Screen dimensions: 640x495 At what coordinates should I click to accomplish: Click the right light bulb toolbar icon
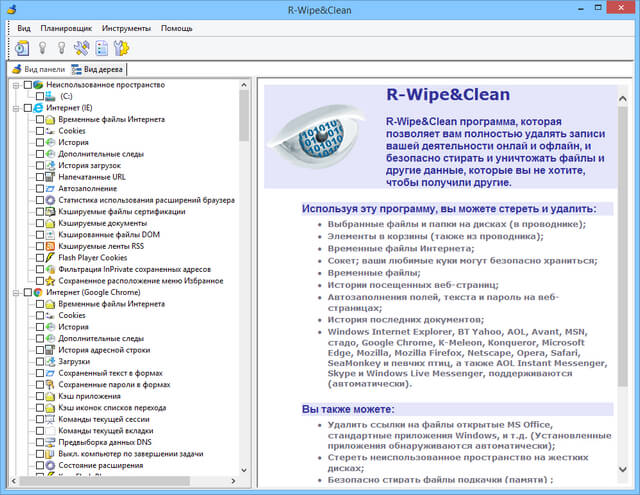[x=62, y=47]
